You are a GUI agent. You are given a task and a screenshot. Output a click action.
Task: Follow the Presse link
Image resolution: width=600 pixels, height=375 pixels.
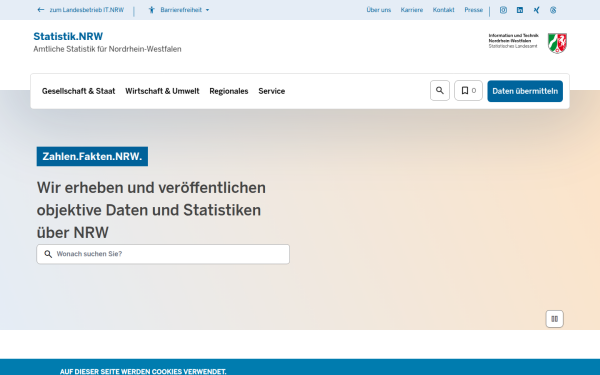tap(474, 10)
